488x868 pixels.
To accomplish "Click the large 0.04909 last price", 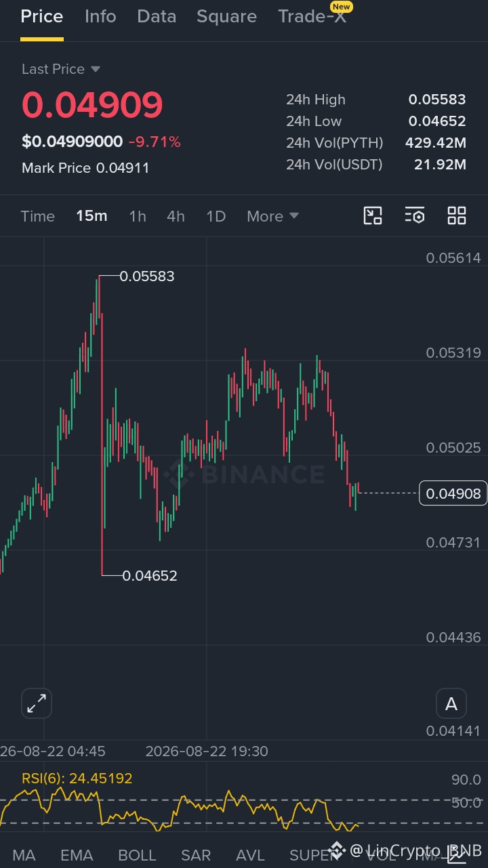I will [92, 105].
